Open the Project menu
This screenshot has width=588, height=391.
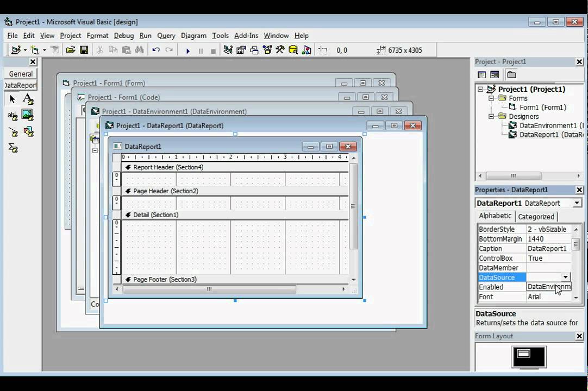point(71,36)
